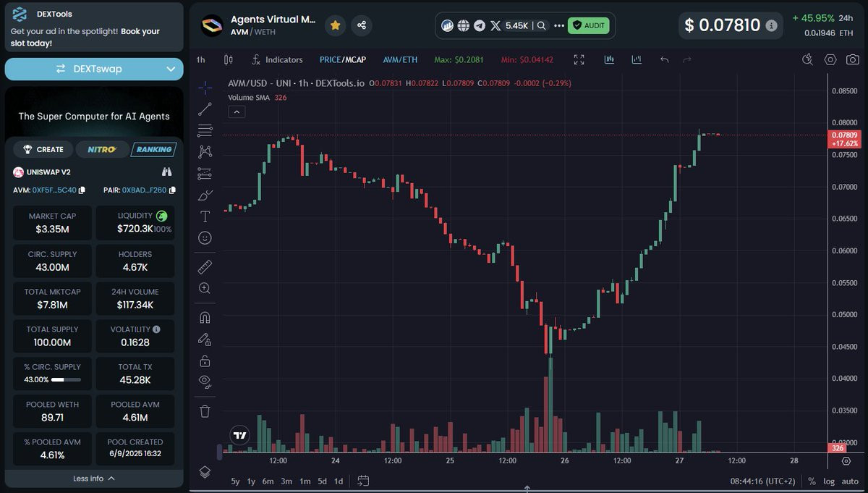This screenshot has width=868, height=493.
Task: Change the candlestick chart style
Action: 229,59
